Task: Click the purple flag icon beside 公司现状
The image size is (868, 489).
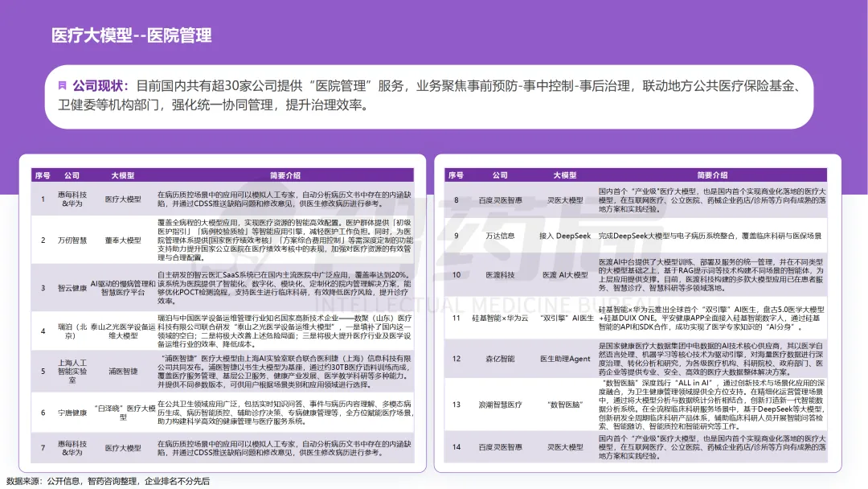Action: [62, 85]
